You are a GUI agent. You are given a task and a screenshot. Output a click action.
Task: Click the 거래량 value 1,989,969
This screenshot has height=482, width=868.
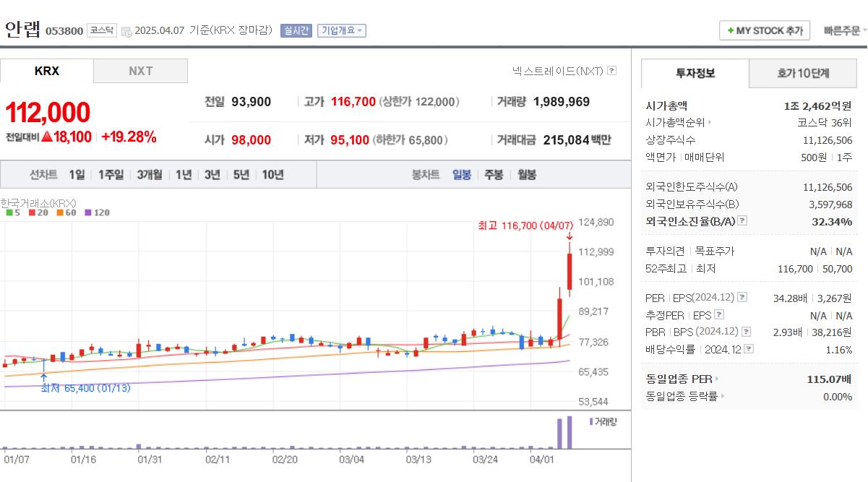[562, 102]
